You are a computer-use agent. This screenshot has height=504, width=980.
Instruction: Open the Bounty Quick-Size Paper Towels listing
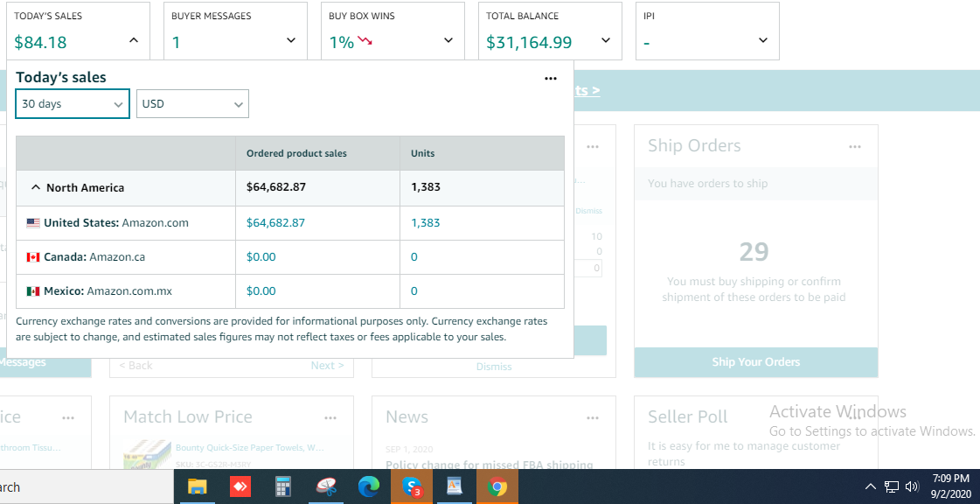[250, 448]
